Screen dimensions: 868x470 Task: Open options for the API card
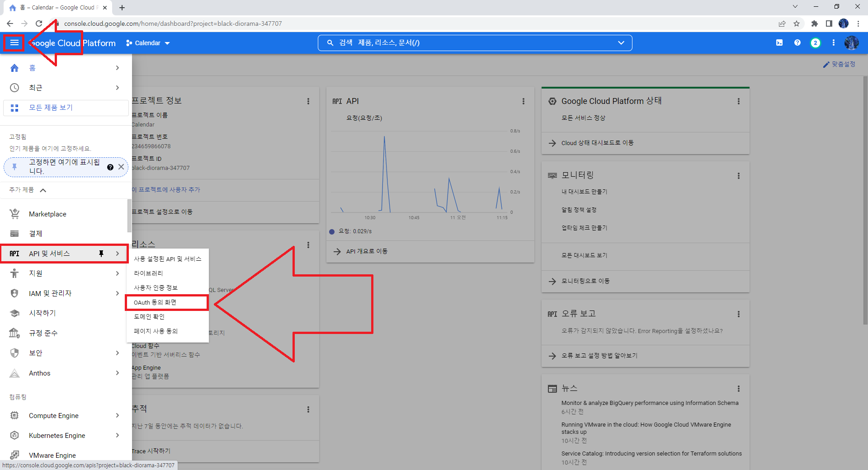point(524,101)
